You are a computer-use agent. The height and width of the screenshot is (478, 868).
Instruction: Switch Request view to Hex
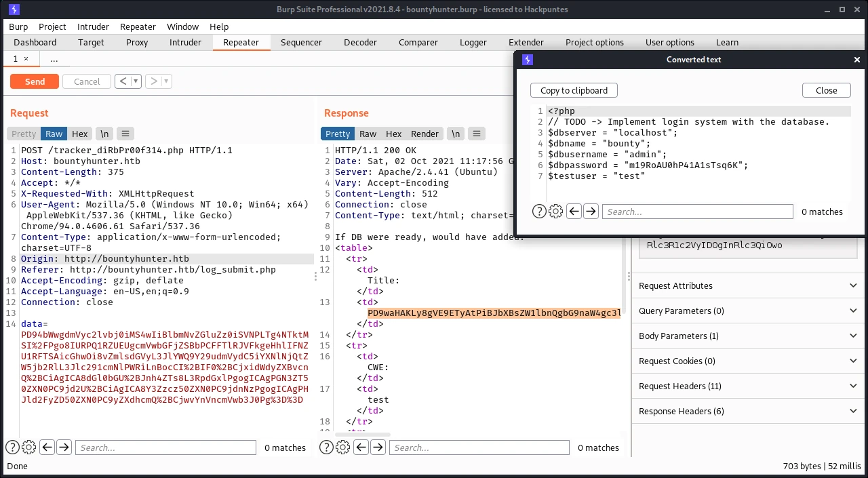point(80,134)
